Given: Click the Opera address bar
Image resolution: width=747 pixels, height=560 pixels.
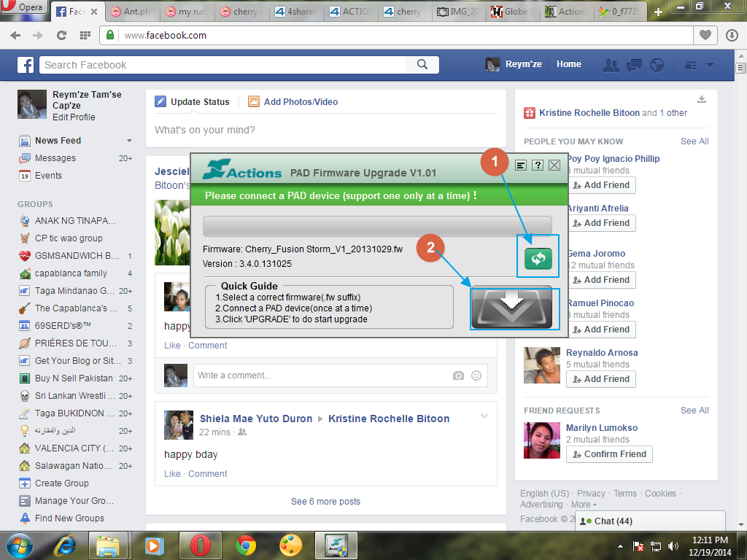Looking at the screenshot, I should click(x=396, y=35).
